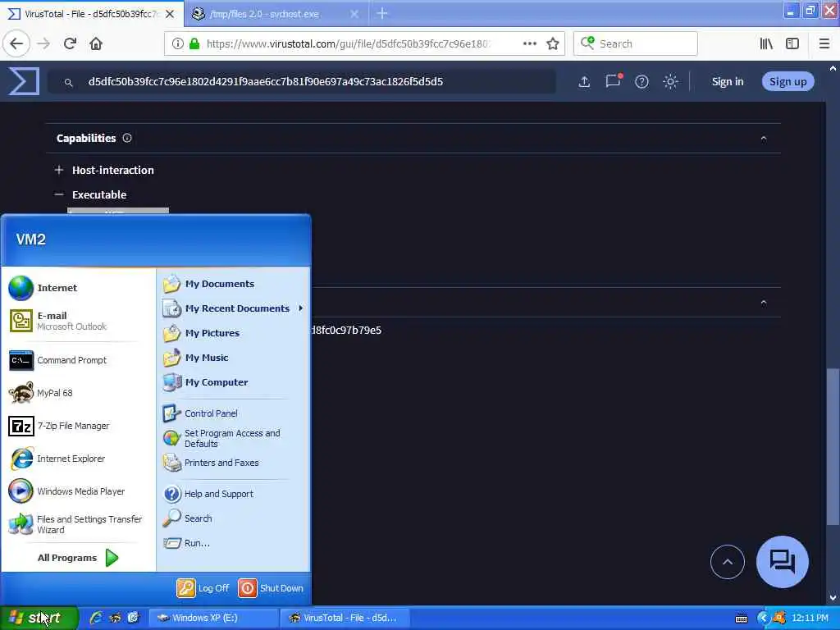The width and height of the screenshot is (840, 630).
Task: Bookmark this page with the star
Action: (x=553, y=43)
